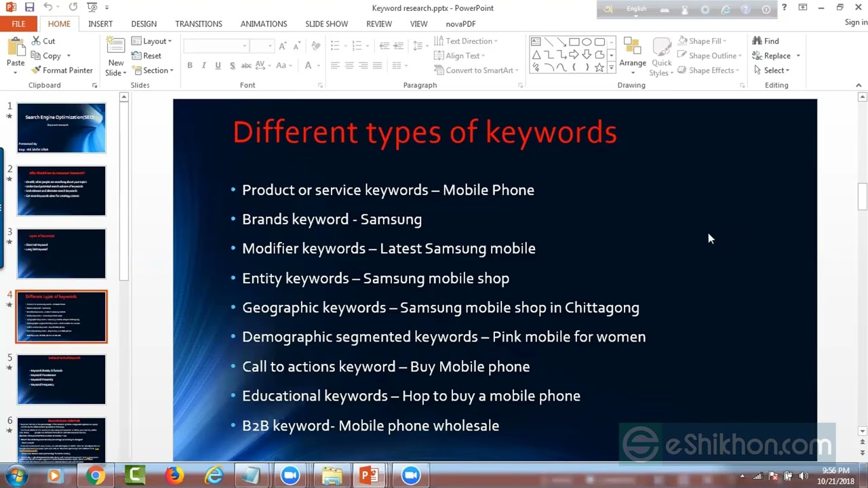
Task: Click the Reset button in Slides group
Action: 146,56
